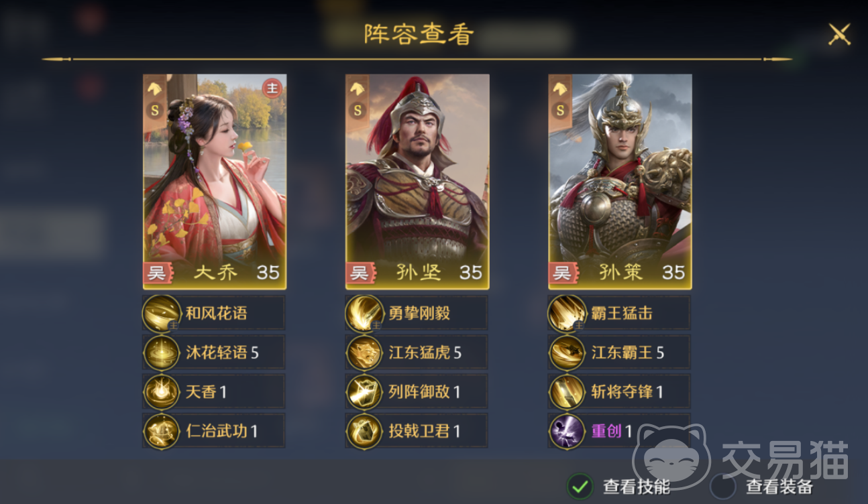Open the 孙策 hero card
868x504 pixels.
(x=620, y=182)
